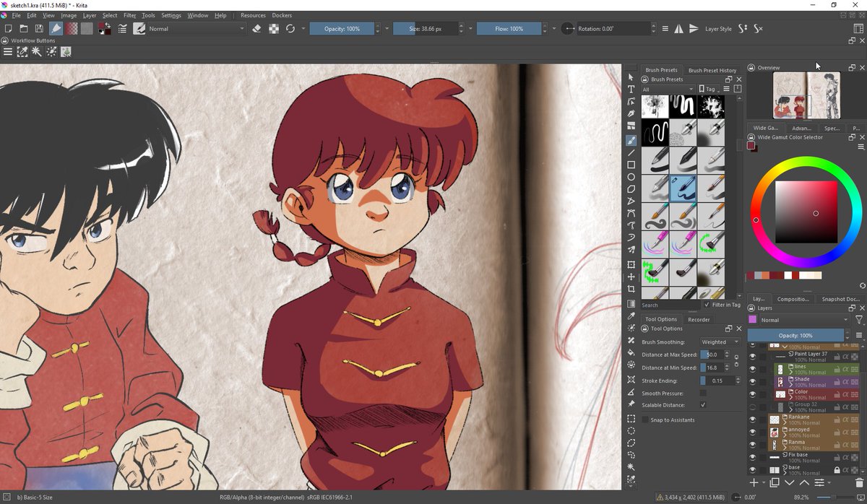Hide the Shade layer

(x=752, y=382)
